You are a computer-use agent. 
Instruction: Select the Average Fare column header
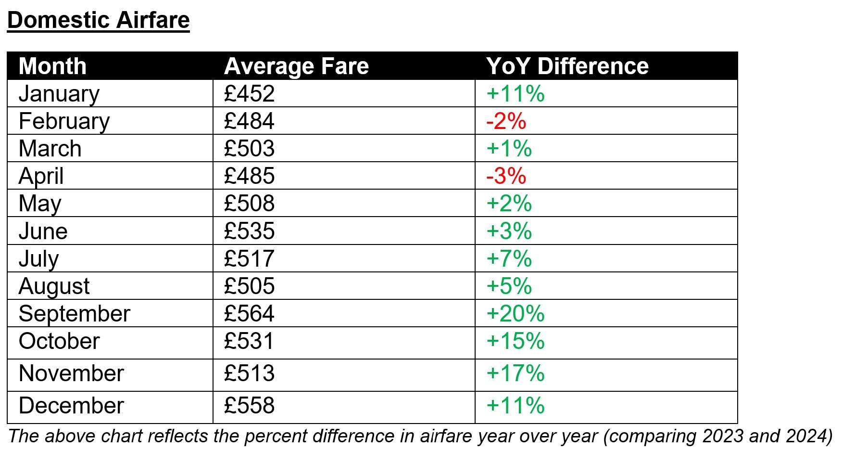[x=296, y=66]
